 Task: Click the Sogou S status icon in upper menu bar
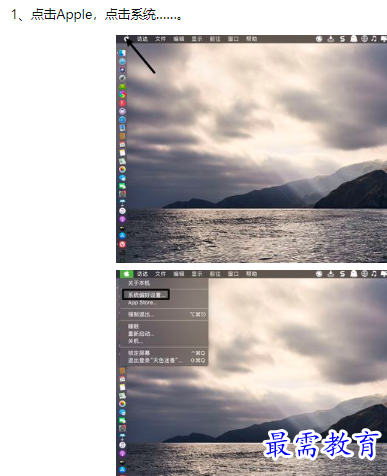[x=342, y=39]
